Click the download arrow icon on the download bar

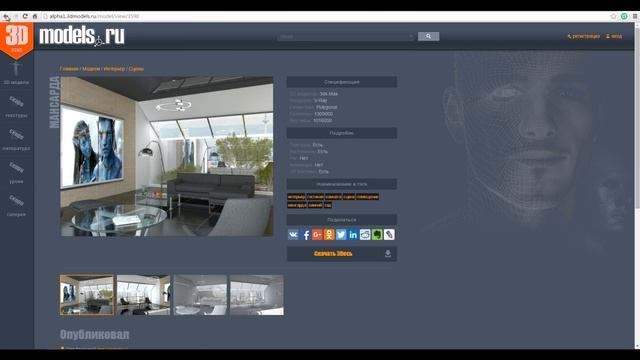coord(388,254)
